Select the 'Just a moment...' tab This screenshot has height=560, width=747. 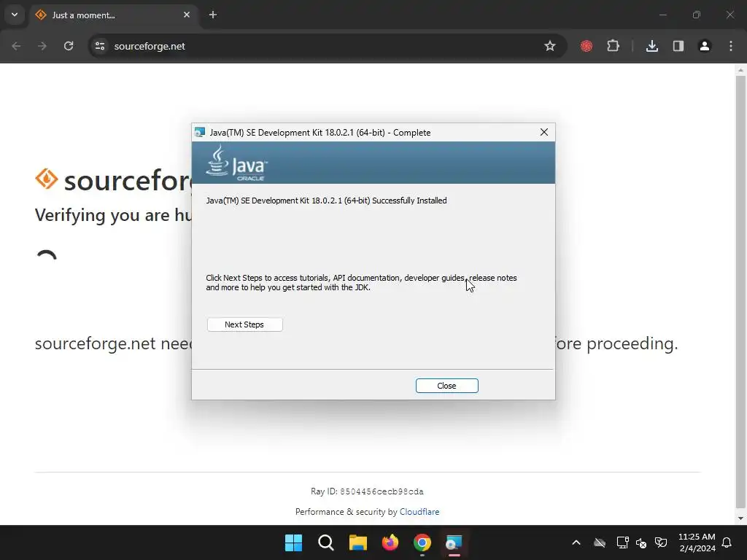click(113, 15)
